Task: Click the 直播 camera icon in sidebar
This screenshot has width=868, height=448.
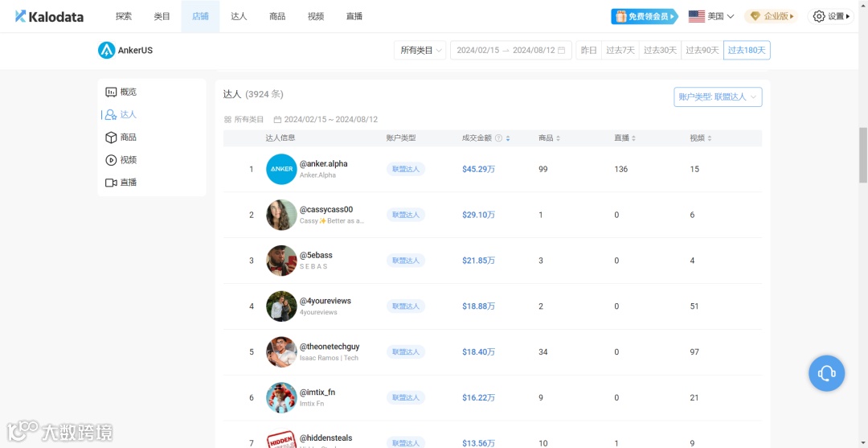Action: click(x=111, y=183)
